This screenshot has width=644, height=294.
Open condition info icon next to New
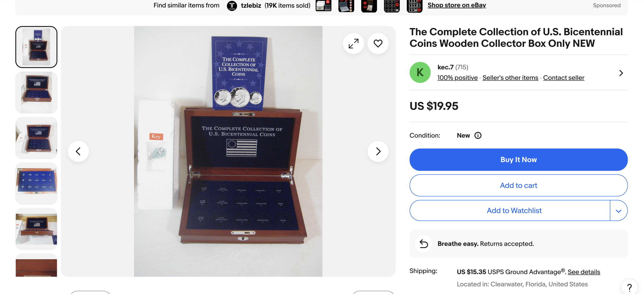click(478, 135)
